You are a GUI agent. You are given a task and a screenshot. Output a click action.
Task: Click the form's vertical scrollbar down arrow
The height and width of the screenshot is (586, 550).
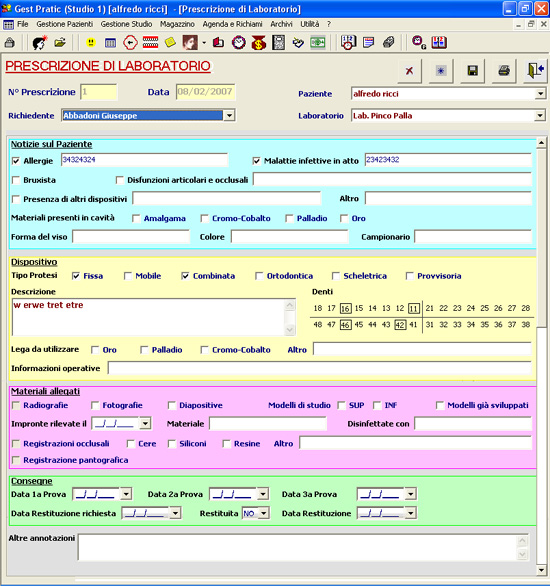(541, 570)
